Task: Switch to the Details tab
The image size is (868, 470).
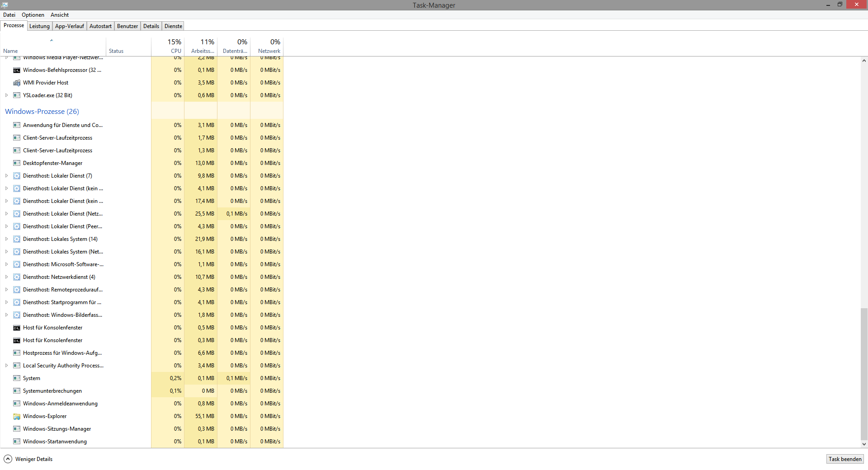Action: click(151, 26)
